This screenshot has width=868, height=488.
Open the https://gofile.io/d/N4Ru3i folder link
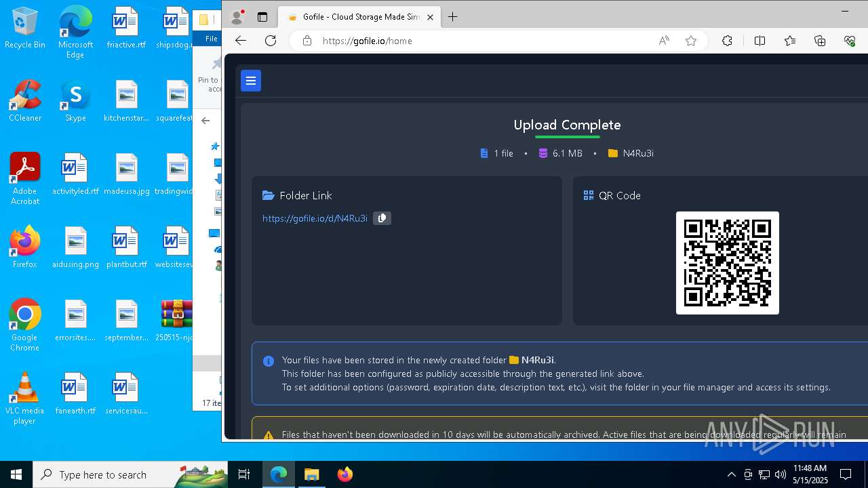click(x=315, y=218)
